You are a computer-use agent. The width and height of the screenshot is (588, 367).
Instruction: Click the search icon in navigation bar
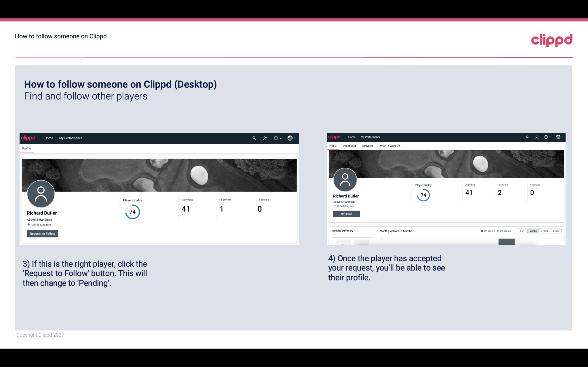254,138
